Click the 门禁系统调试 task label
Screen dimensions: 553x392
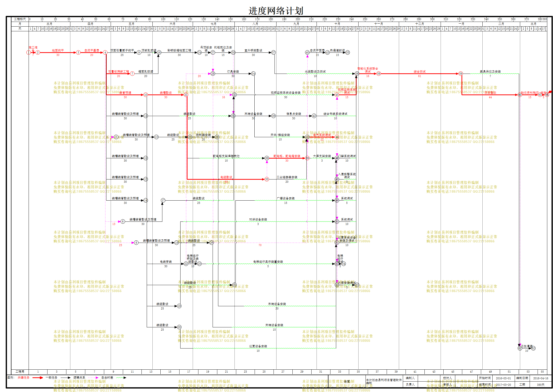click(347, 156)
